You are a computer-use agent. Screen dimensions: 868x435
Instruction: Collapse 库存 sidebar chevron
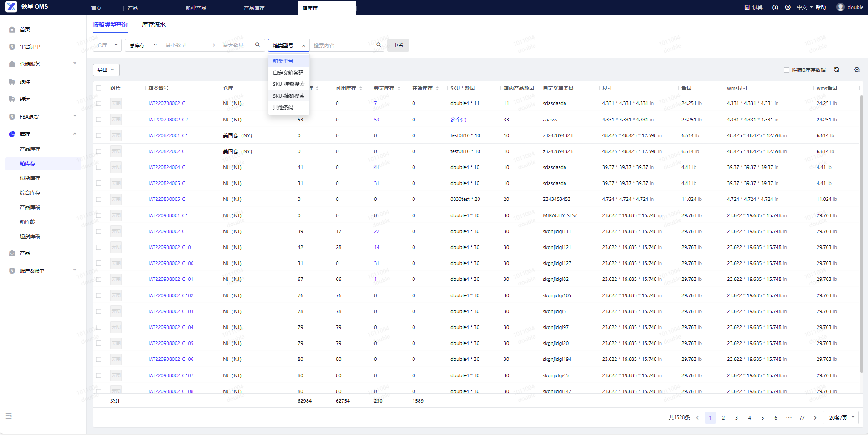75,134
